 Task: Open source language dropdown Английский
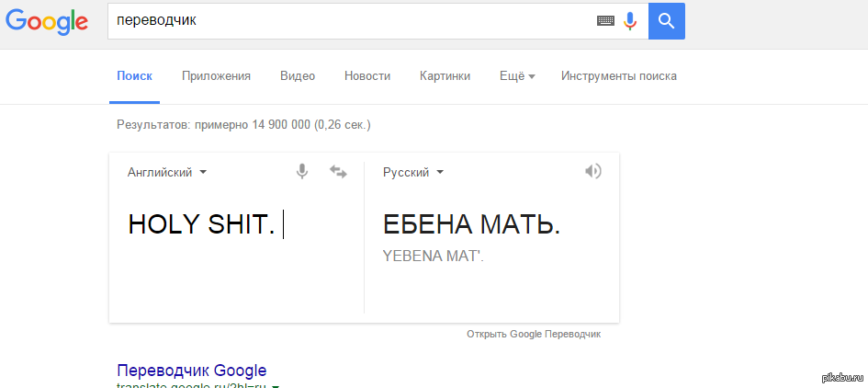click(166, 172)
